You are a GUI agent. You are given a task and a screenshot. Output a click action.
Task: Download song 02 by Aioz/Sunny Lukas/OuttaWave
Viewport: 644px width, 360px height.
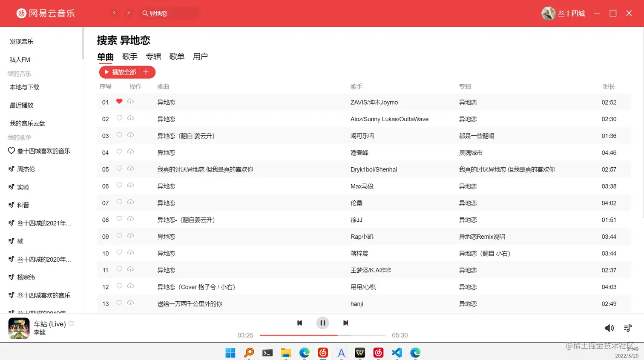(130, 118)
